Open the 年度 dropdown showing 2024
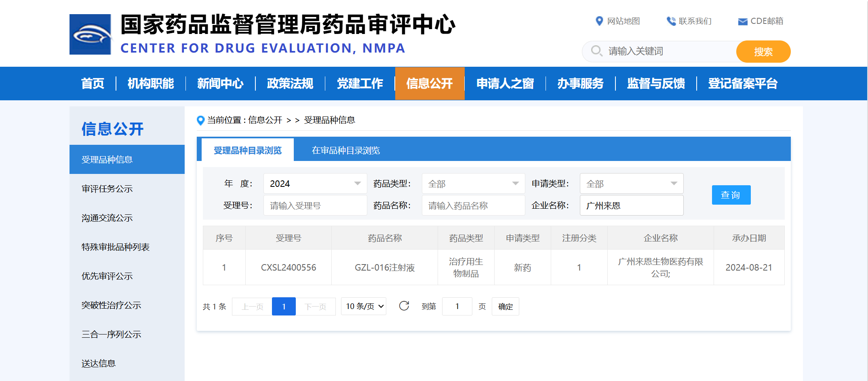This screenshot has height=381, width=868. (x=315, y=184)
